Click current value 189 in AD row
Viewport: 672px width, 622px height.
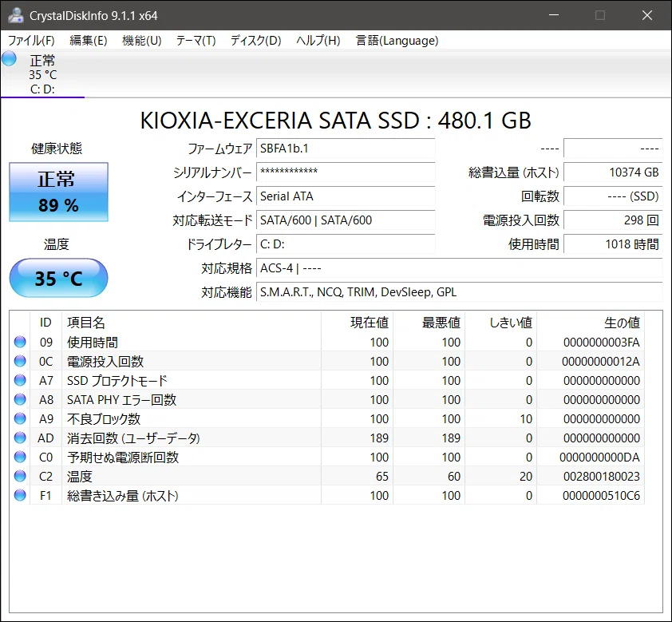point(379,438)
